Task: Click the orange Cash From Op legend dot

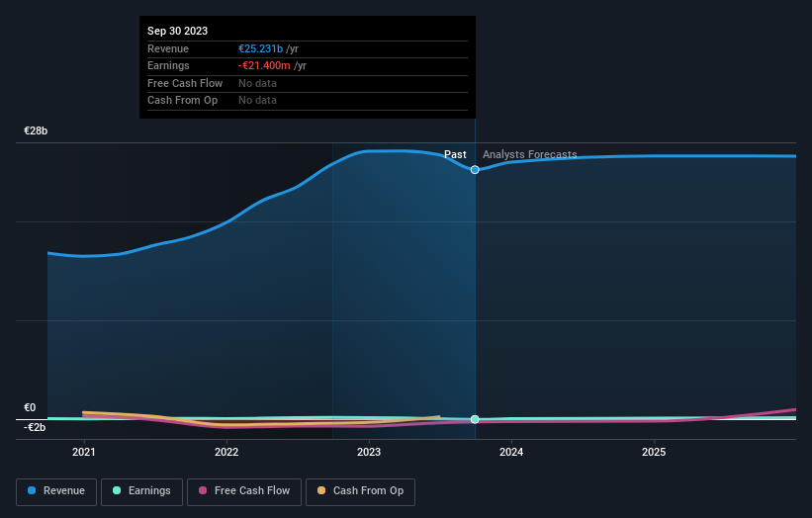Action: pos(321,490)
